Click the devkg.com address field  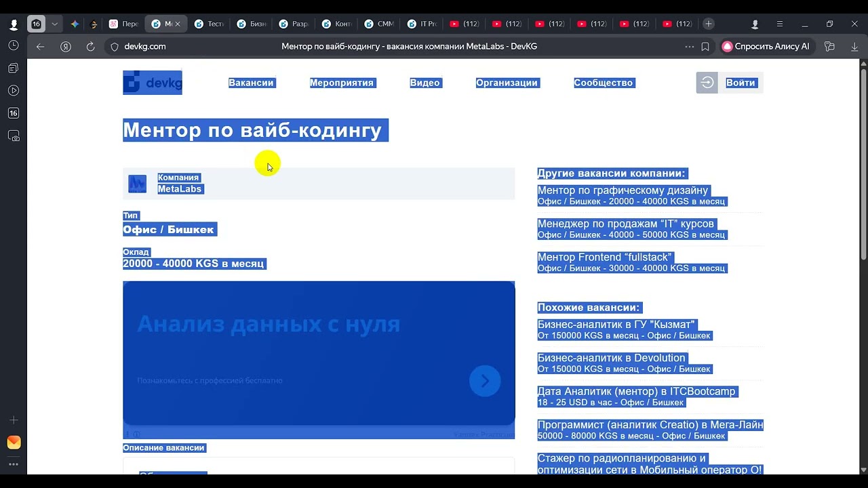click(x=144, y=47)
